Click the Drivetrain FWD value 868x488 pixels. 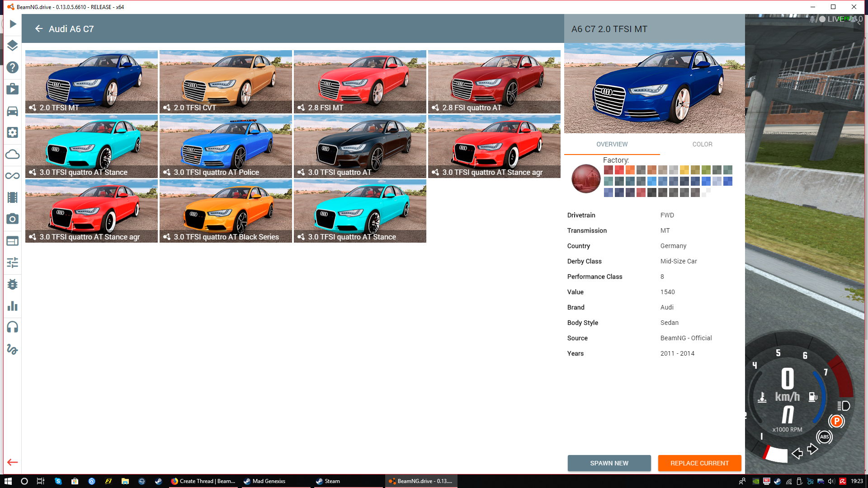[x=667, y=215]
